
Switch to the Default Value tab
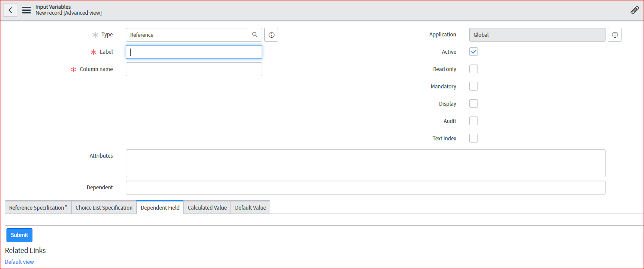point(250,207)
